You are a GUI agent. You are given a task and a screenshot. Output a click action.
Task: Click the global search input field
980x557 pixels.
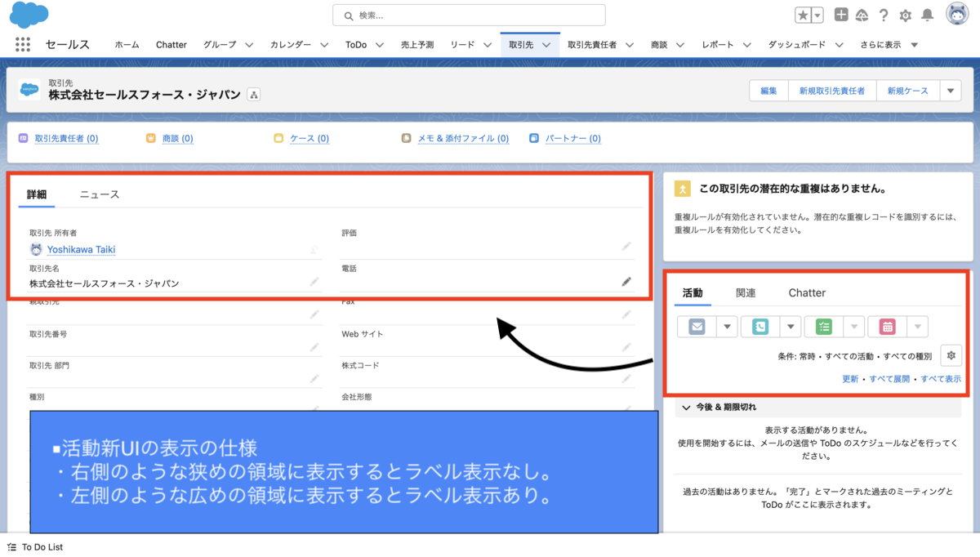pyautogui.click(x=468, y=14)
